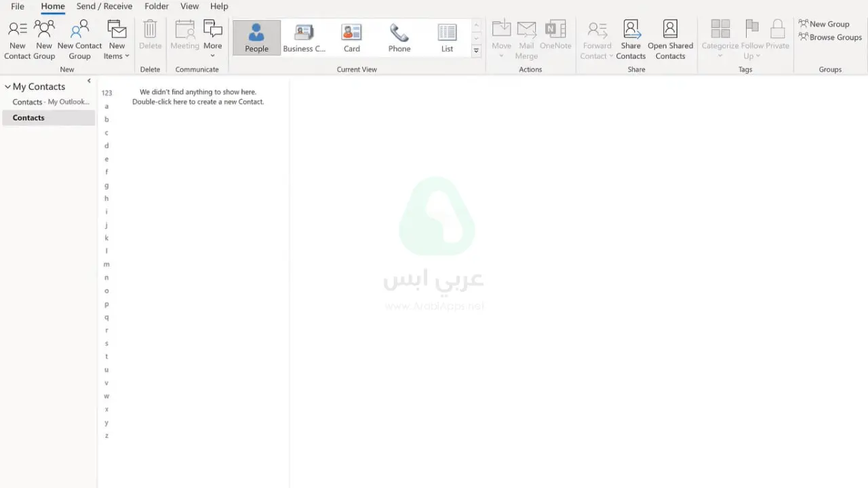This screenshot has width=868, height=488.
Task: Click Open Shared Contacts
Action: (x=670, y=37)
